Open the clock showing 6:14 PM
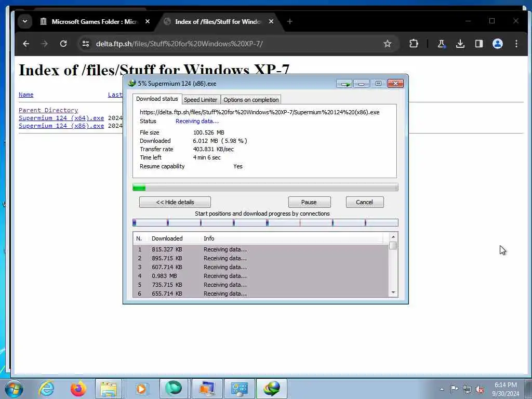The height and width of the screenshot is (399, 532). pos(506,389)
